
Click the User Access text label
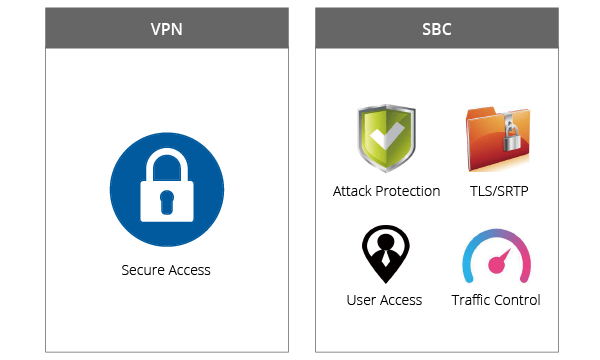tap(384, 300)
